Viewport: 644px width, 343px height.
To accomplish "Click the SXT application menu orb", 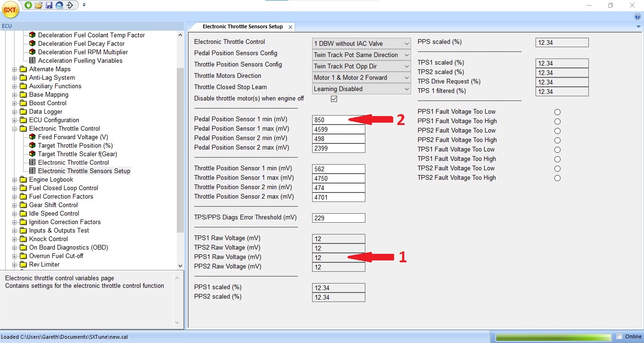I will tap(9, 9).
